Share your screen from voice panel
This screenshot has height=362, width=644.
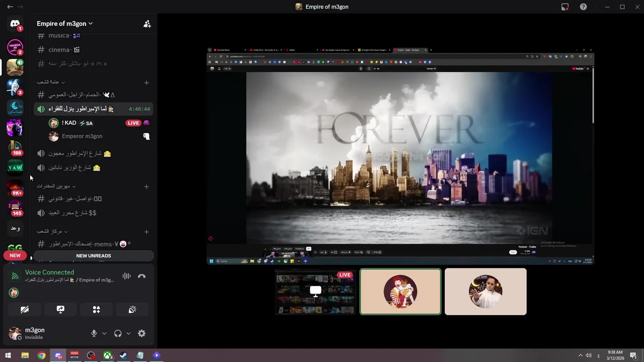60,310
